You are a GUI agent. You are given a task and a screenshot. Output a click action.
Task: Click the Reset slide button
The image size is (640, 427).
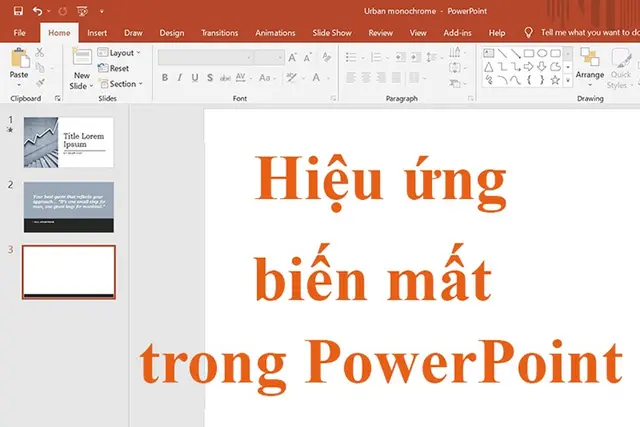(114, 68)
